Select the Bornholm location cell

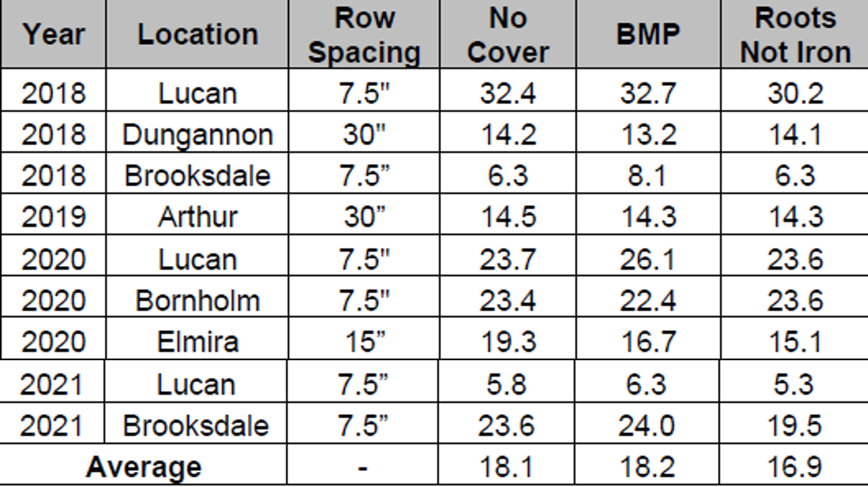(198, 300)
